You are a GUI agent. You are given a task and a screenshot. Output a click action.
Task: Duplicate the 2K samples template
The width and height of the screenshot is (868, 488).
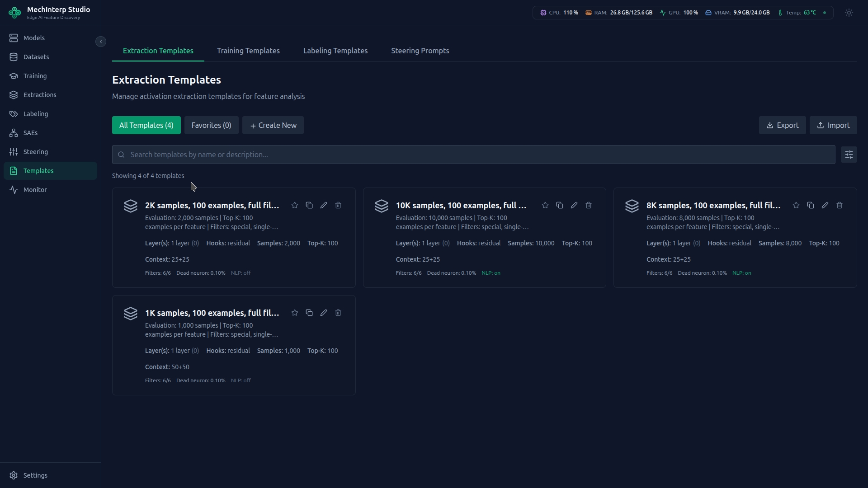click(x=309, y=205)
